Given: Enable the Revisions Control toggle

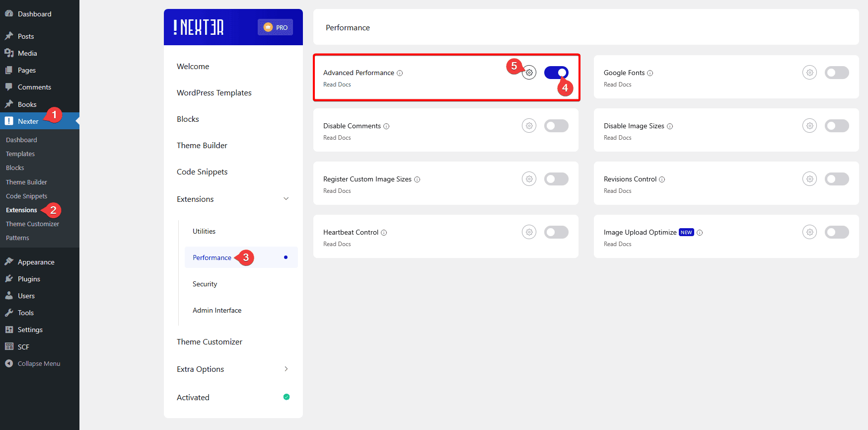Looking at the screenshot, I should [x=837, y=179].
